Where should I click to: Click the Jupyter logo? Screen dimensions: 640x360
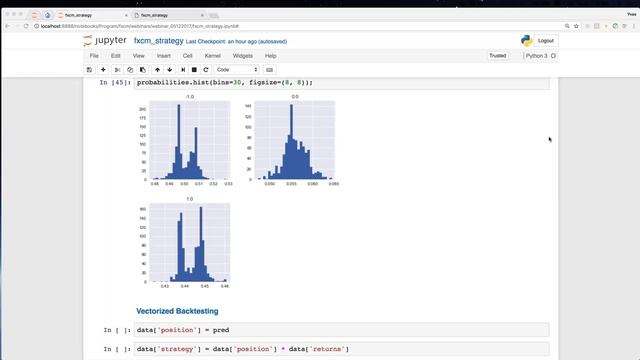(105, 40)
